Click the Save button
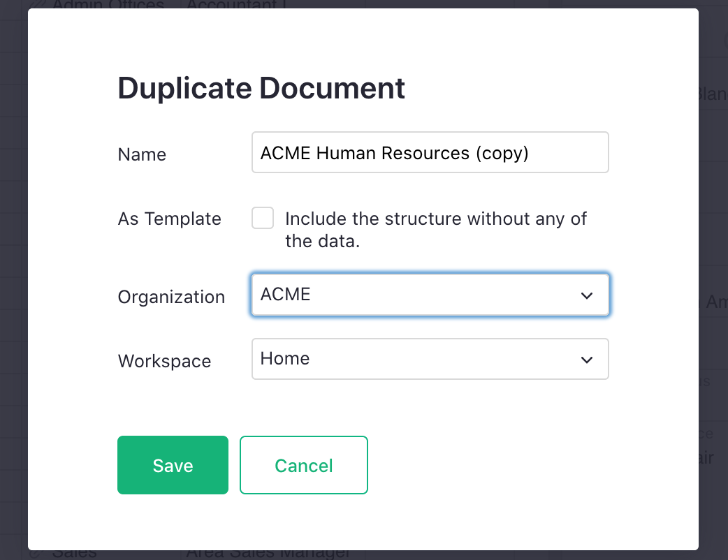Image resolution: width=728 pixels, height=560 pixels. 173,464
